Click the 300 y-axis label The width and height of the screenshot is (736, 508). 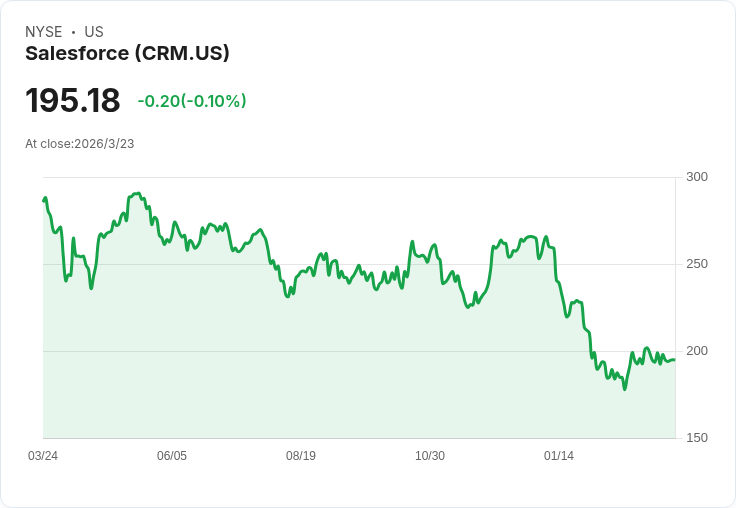(x=697, y=177)
